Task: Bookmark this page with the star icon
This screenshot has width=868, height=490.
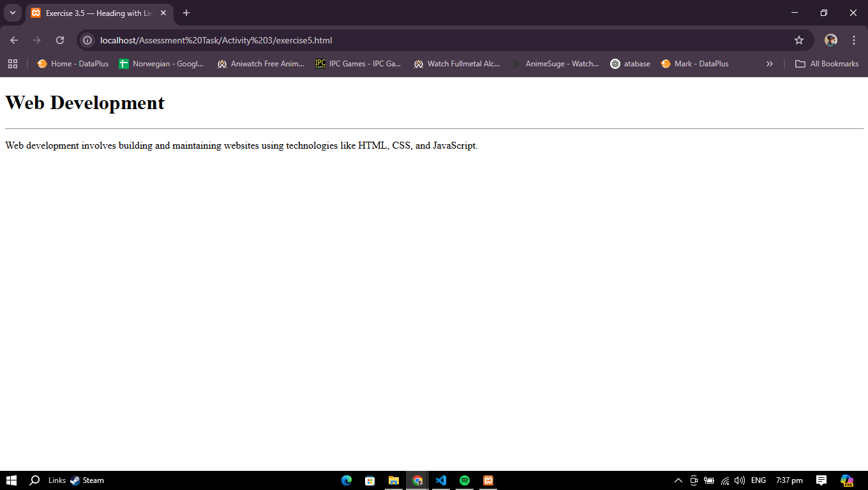Action: click(798, 40)
